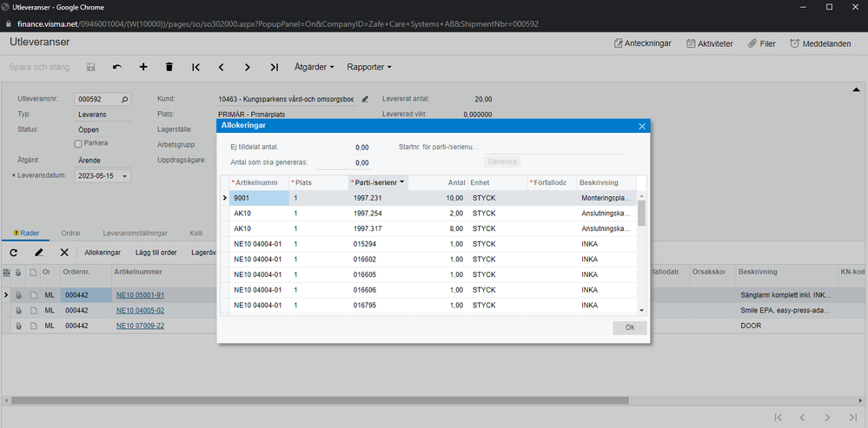This screenshot has height=428, width=868.
Task: Go to first record icon in the top toolbar
Action: pyautogui.click(x=195, y=67)
